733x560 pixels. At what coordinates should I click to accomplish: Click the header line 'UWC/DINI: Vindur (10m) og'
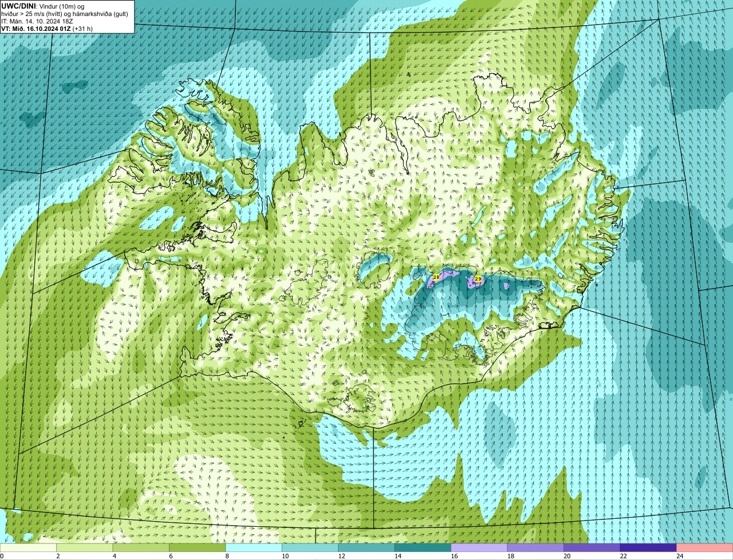44,6
